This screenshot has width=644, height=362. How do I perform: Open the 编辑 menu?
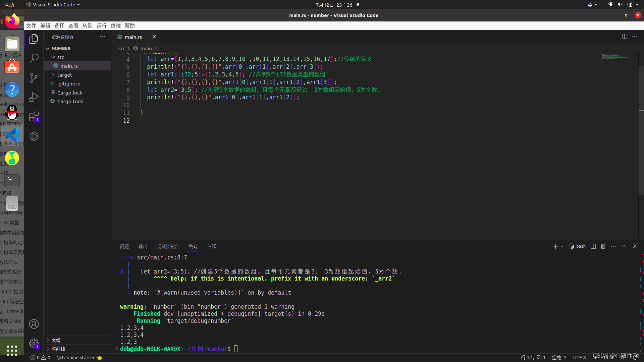point(45,26)
